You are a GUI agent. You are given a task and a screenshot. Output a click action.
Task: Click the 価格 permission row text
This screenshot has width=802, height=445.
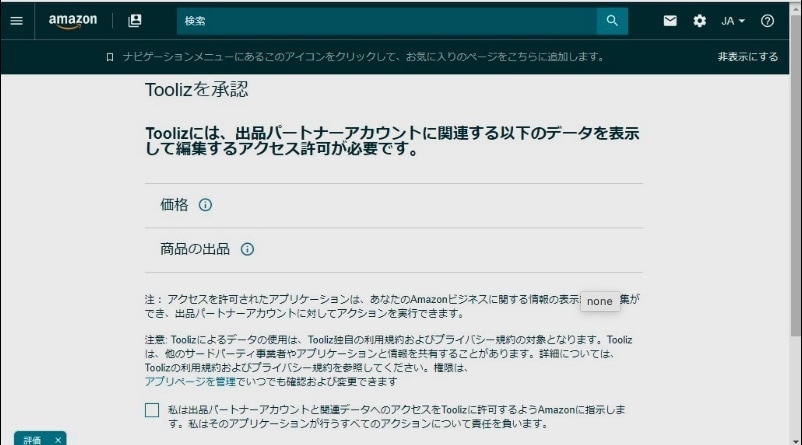(174, 205)
